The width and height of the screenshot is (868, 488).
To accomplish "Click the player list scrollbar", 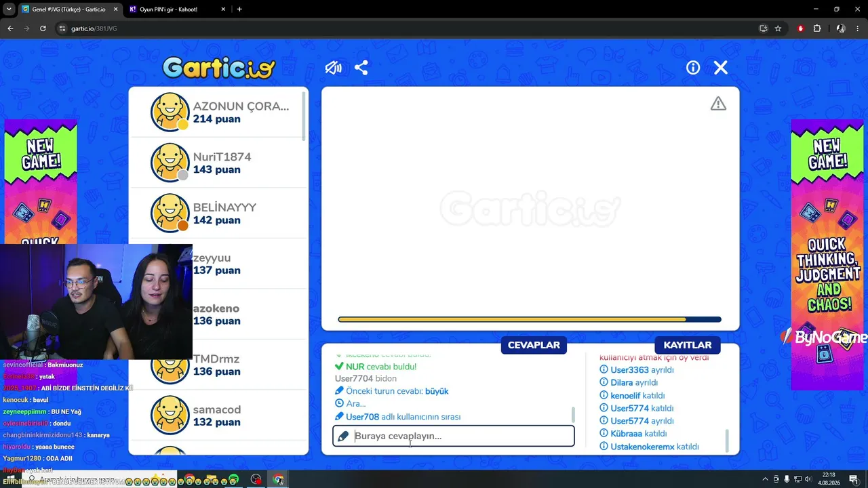I will pos(304,117).
